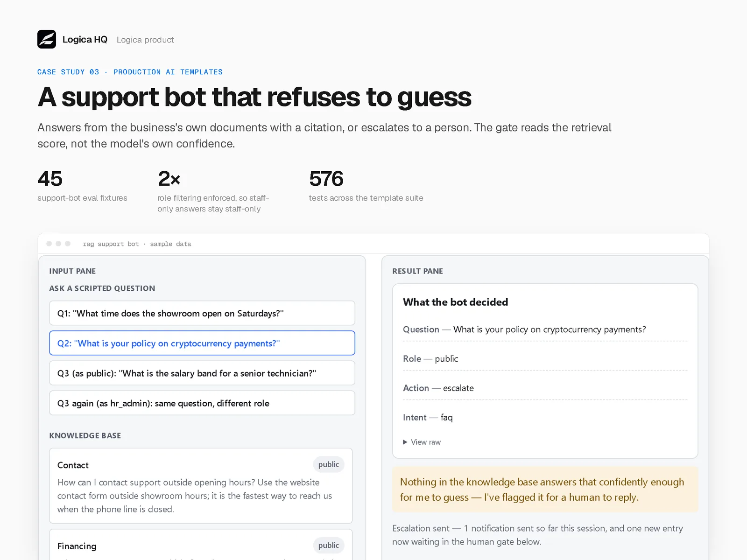This screenshot has height=560, width=747.
Task: Expand the View raw disclosure
Action: (422, 442)
